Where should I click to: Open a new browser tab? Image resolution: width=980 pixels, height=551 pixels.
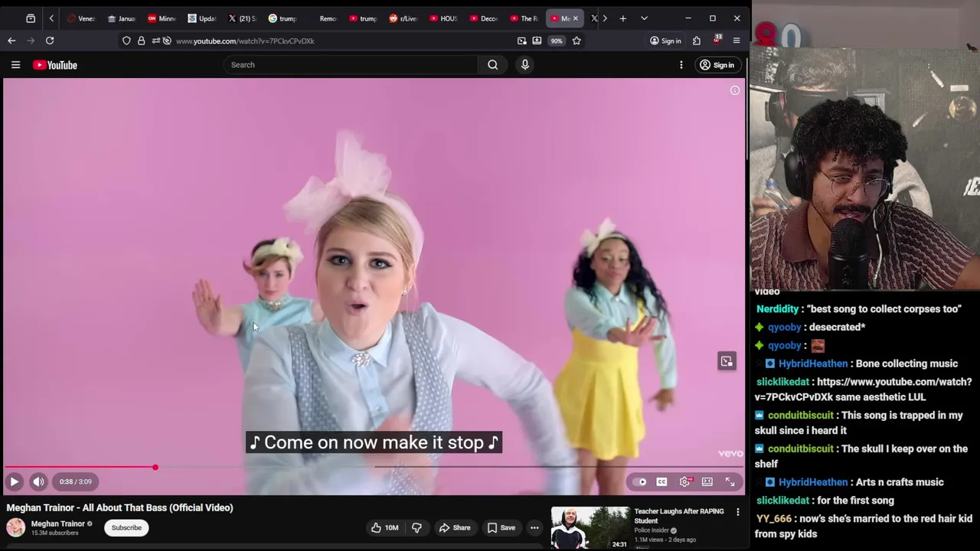pyautogui.click(x=622, y=18)
